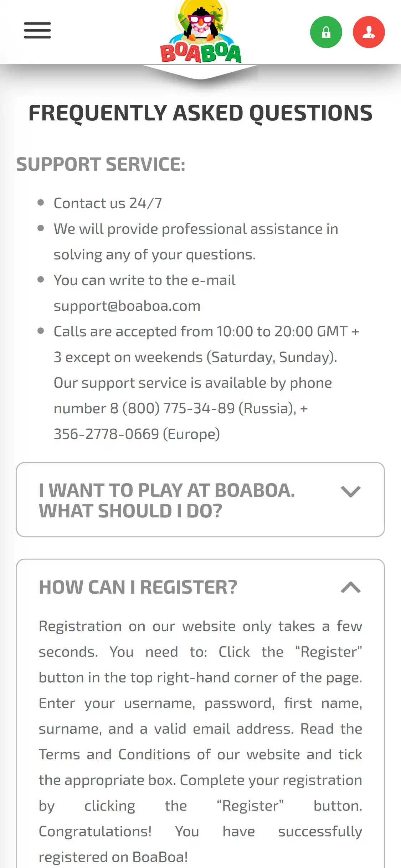Open the hamburger navigation menu
Image resolution: width=401 pixels, height=868 pixels.
(37, 30)
